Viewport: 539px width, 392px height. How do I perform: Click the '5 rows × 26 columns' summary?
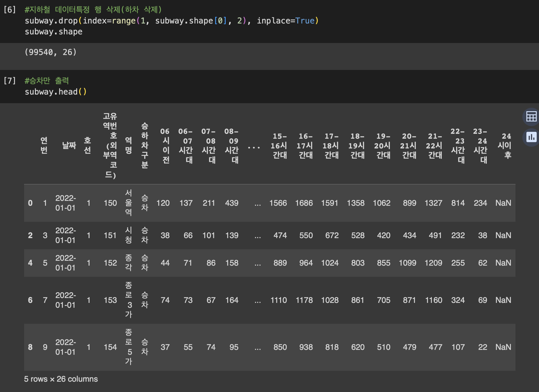tap(61, 379)
